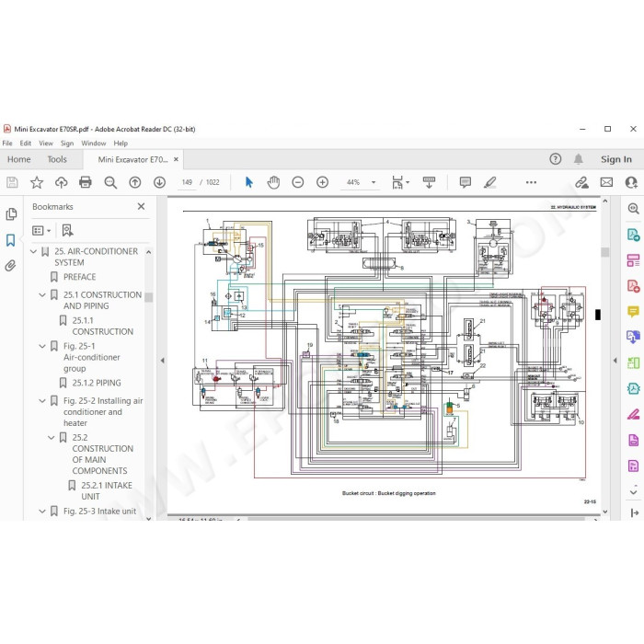Open the PREFACE bookmark

click(x=79, y=277)
